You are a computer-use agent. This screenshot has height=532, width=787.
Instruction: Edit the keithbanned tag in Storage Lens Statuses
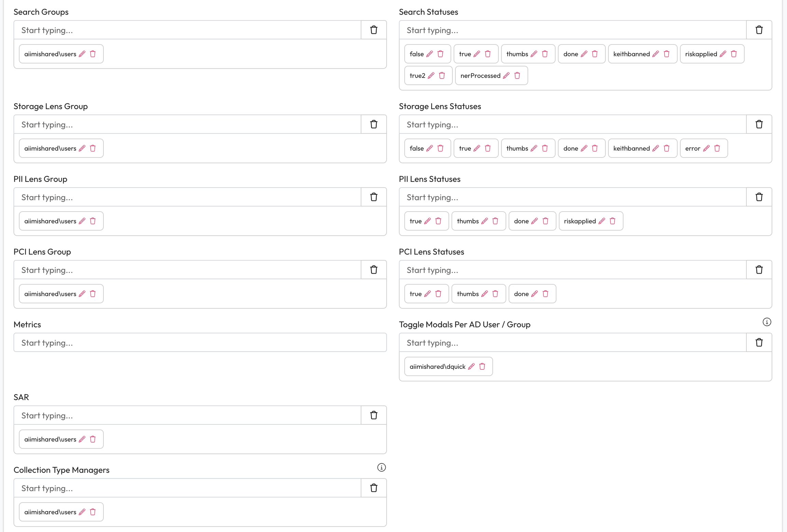click(x=655, y=148)
